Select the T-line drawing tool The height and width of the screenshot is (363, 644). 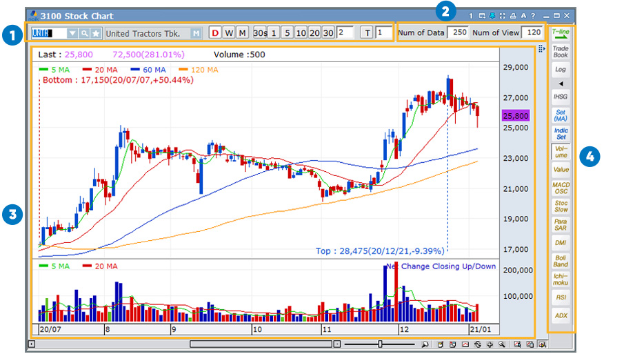(x=561, y=33)
